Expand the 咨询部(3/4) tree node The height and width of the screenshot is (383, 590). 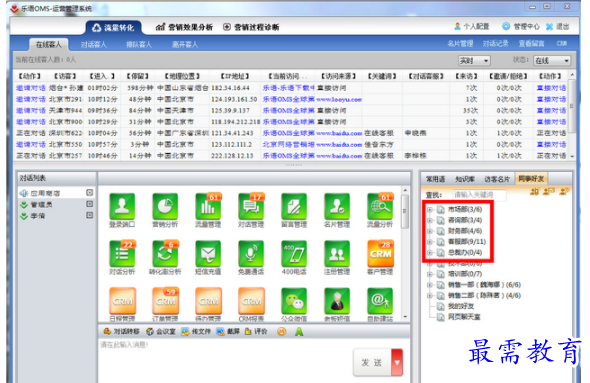(x=429, y=220)
